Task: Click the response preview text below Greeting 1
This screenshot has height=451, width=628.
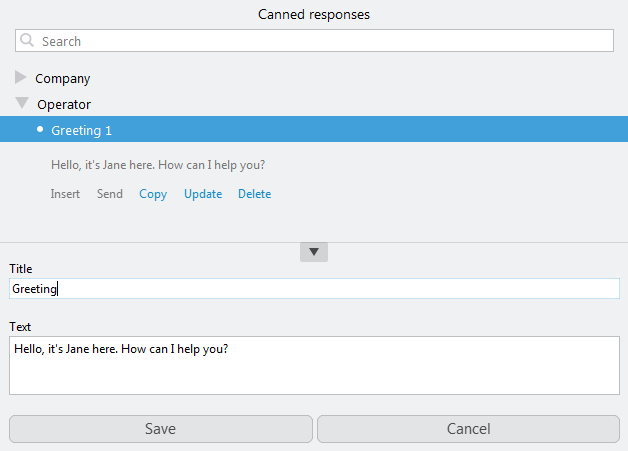Action: point(157,165)
